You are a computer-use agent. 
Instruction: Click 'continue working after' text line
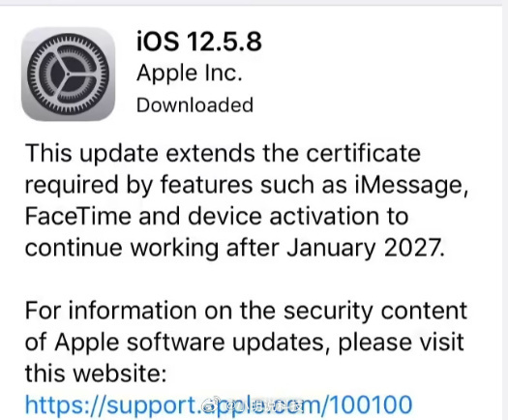152,249
